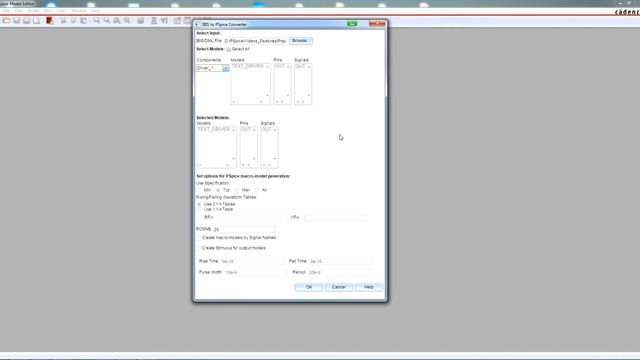Click the Fall Time input field
640x360 pixels.
point(340,261)
